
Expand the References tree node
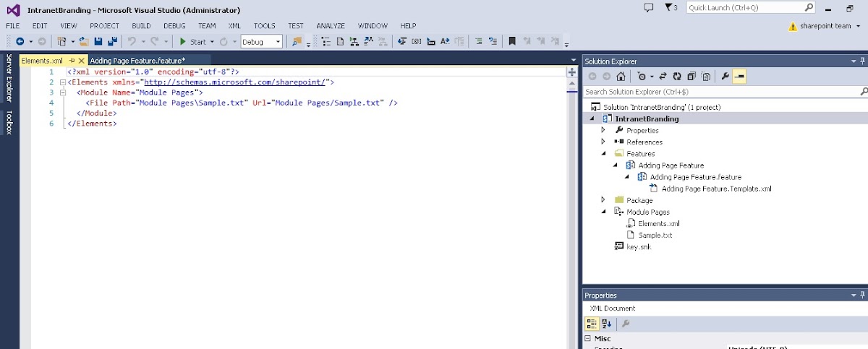[x=604, y=142]
